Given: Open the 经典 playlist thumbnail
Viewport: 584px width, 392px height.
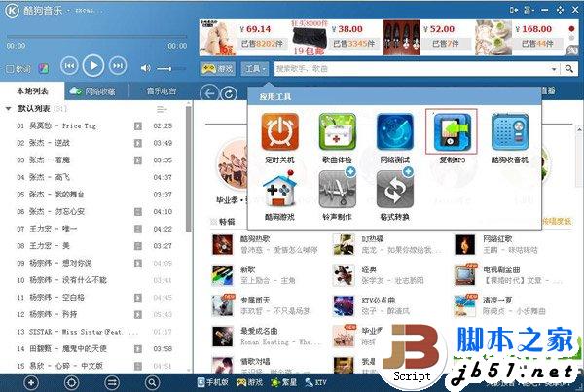Looking at the screenshot, I should (x=344, y=275).
